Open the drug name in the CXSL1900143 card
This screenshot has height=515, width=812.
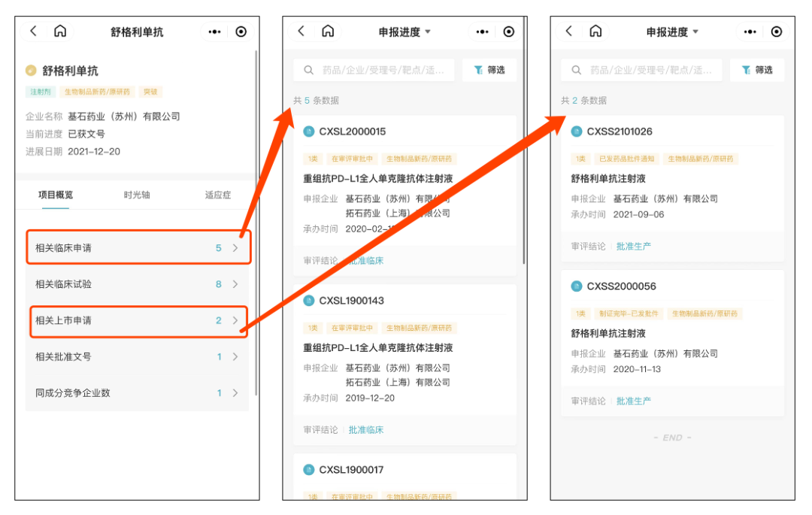[x=378, y=348]
